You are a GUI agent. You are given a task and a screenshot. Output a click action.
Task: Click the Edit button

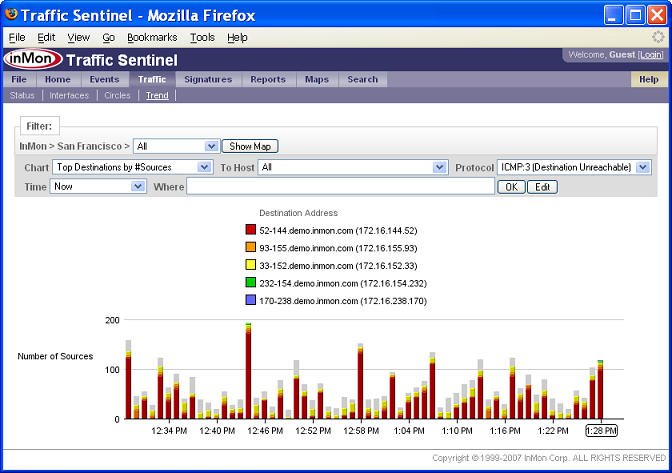click(x=542, y=187)
